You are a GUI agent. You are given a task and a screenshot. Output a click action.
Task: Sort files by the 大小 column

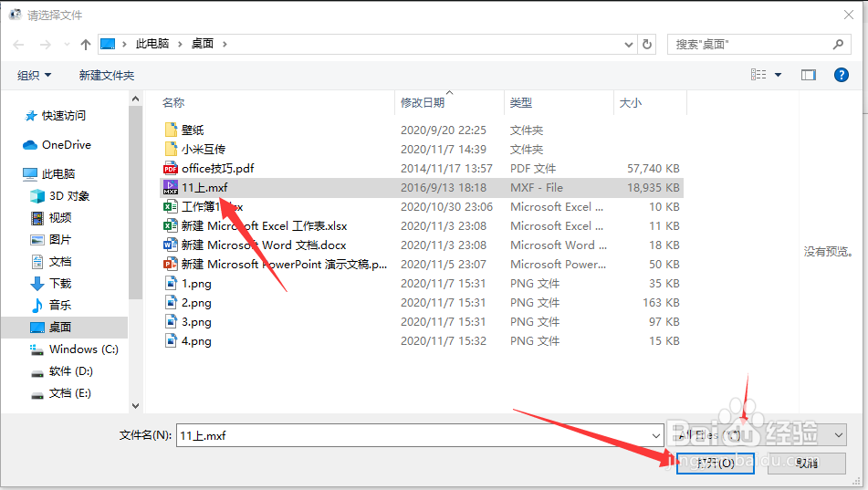point(631,103)
